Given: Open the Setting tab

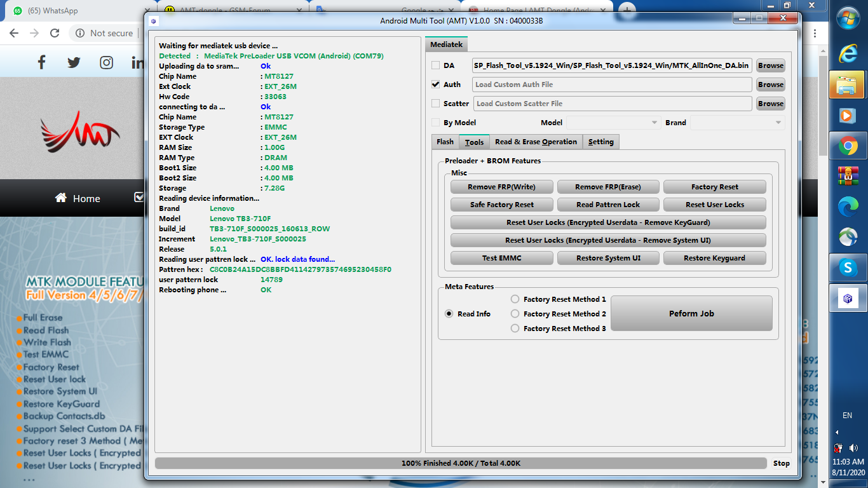Looking at the screenshot, I should point(600,142).
